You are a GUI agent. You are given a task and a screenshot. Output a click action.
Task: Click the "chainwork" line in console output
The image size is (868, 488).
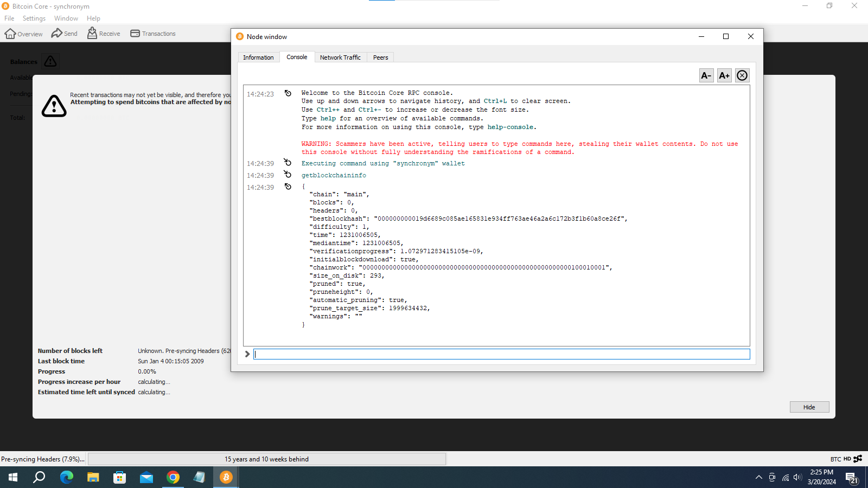[461, 267]
